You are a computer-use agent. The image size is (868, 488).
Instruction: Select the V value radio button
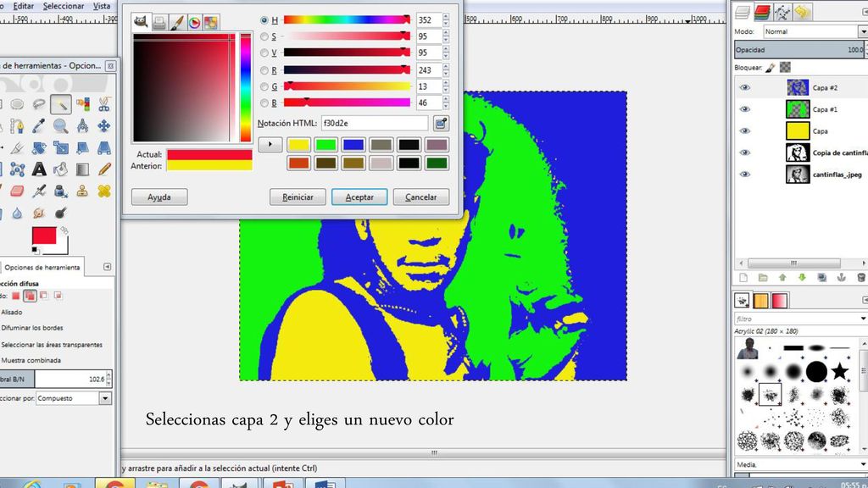(x=264, y=53)
